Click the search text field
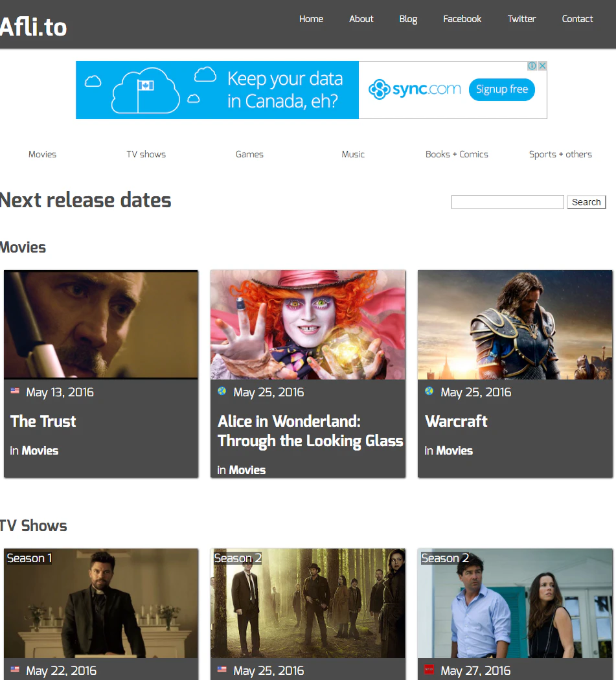The image size is (616, 680). click(x=508, y=202)
